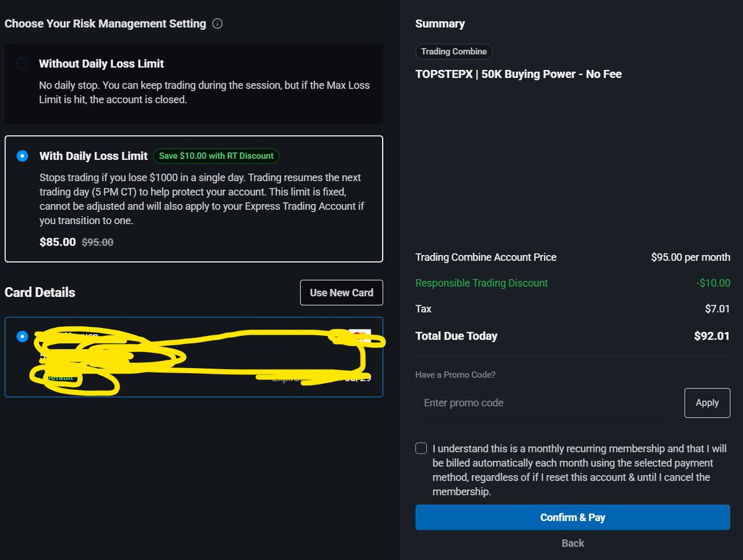Viewport: 743px width, 560px height.
Task: Tick the monthly recurring membership checkbox
Action: (x=421, y=449)
